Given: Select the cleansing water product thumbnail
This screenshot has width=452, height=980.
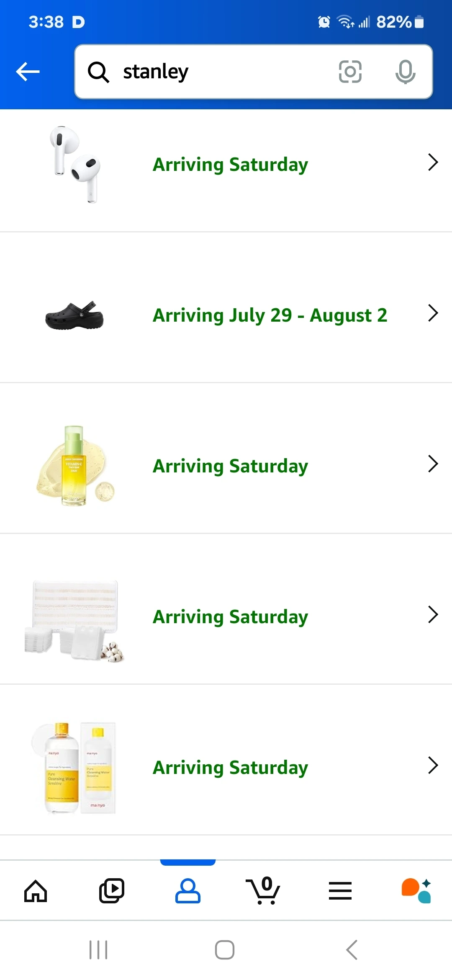Looking at the screenshot, I should [x=74, y=768].
